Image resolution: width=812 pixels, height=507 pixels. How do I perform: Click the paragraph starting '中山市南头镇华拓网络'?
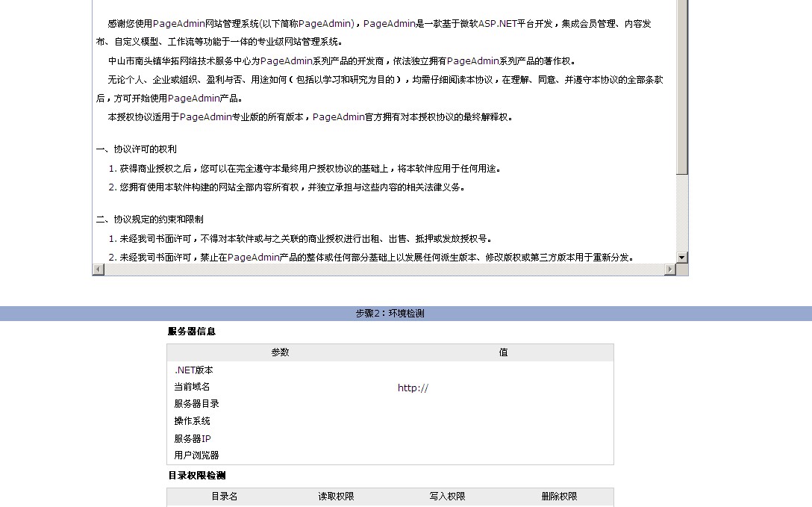[342, 61]
